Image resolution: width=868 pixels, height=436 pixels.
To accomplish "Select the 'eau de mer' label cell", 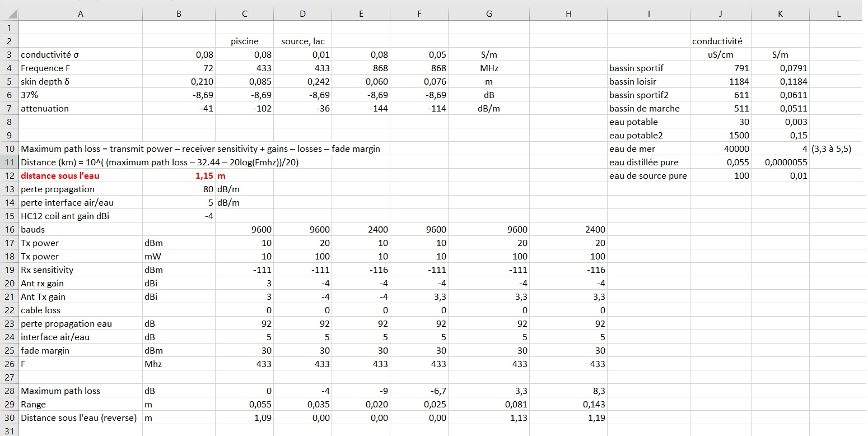I will point(632,149).
